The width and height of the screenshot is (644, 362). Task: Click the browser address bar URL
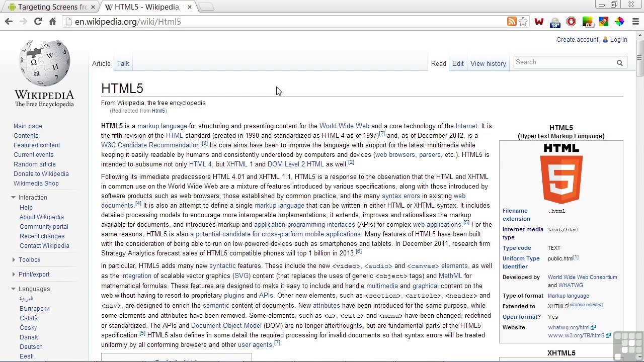128,22
